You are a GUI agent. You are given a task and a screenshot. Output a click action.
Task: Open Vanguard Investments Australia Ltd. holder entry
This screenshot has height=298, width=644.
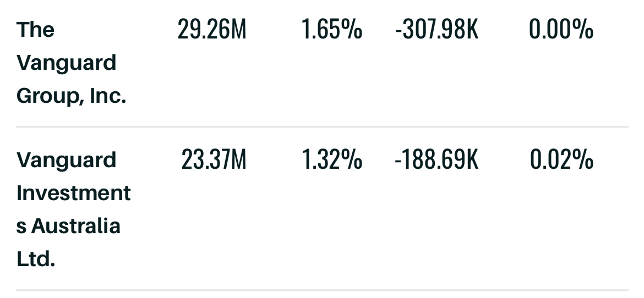(x=74, y=209)
